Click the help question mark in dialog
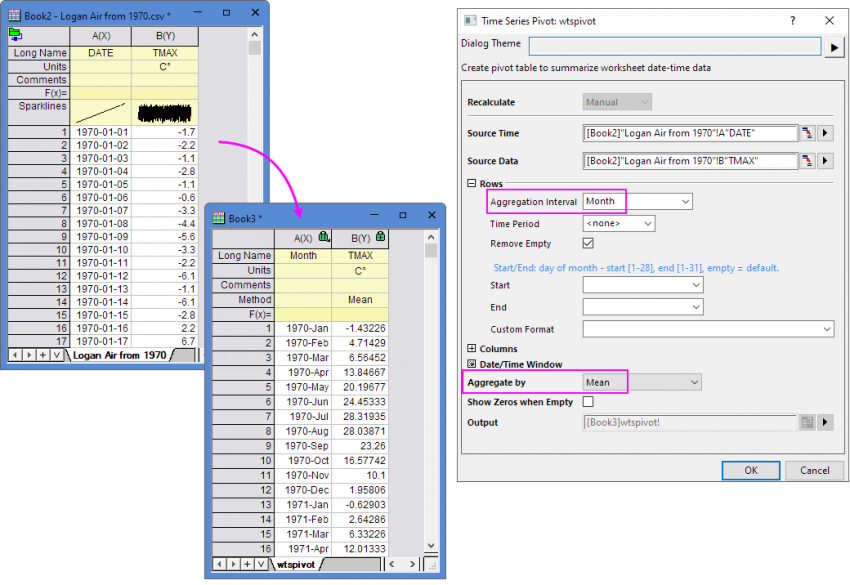Screen dimensions: 850x585 coord(792,20)
